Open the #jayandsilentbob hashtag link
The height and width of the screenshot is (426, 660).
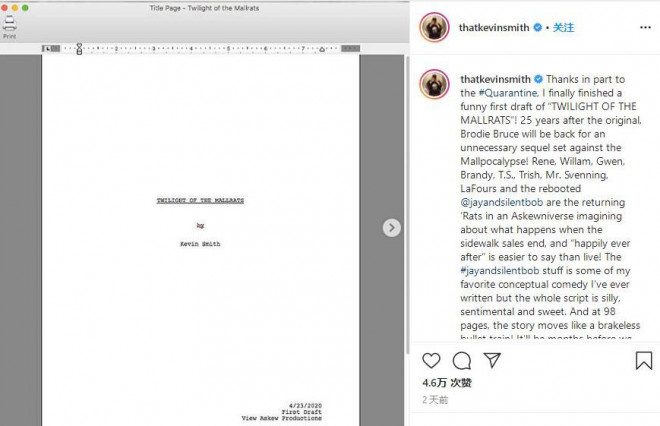point(500,270)
